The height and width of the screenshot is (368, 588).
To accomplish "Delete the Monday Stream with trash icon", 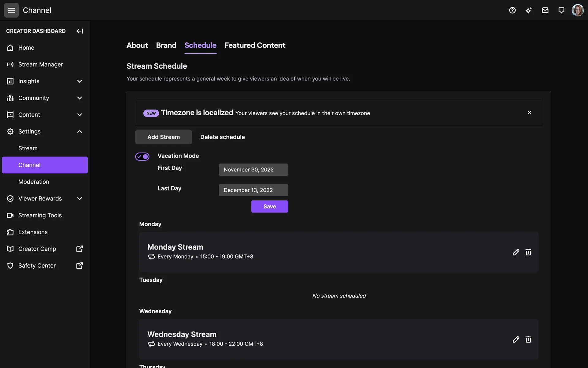I will tap(528, 252).
